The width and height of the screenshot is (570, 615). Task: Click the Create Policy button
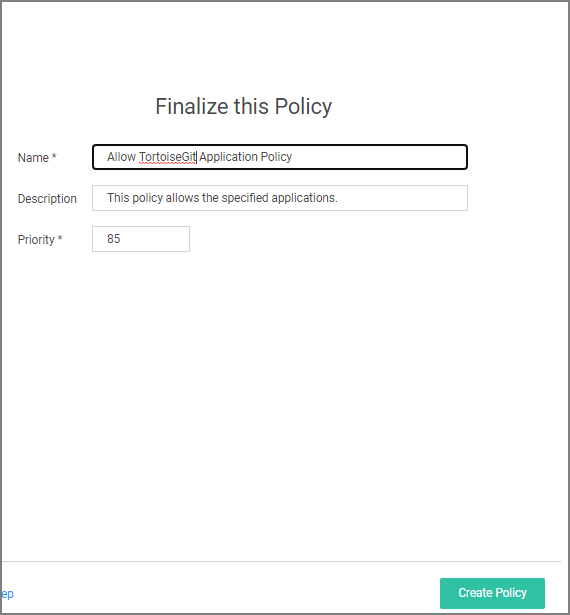click(x=492, y=593)
